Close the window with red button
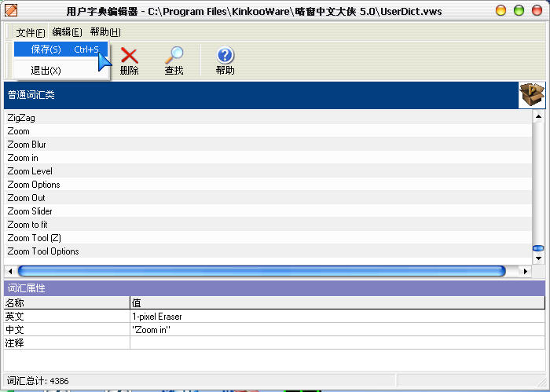The width and height of the screenshot is (550, 392). tap(537, 10)
